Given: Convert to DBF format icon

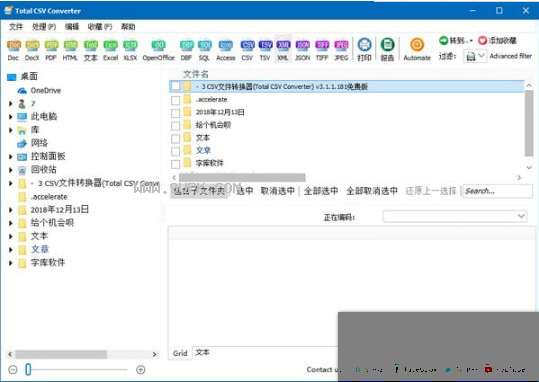Looking at the screenshot, I should click(x=187, y=50).
